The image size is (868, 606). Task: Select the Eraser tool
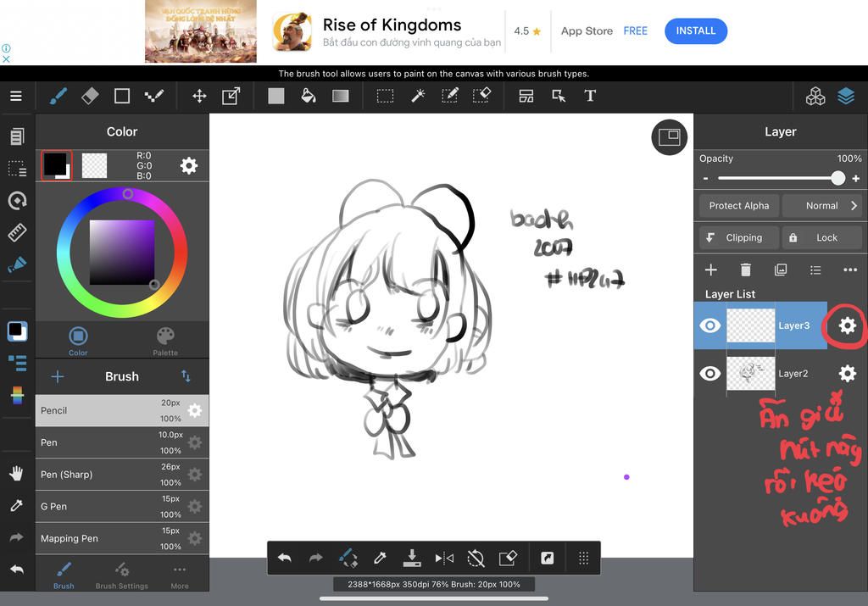pyautogui.click(x=90, y=97)
